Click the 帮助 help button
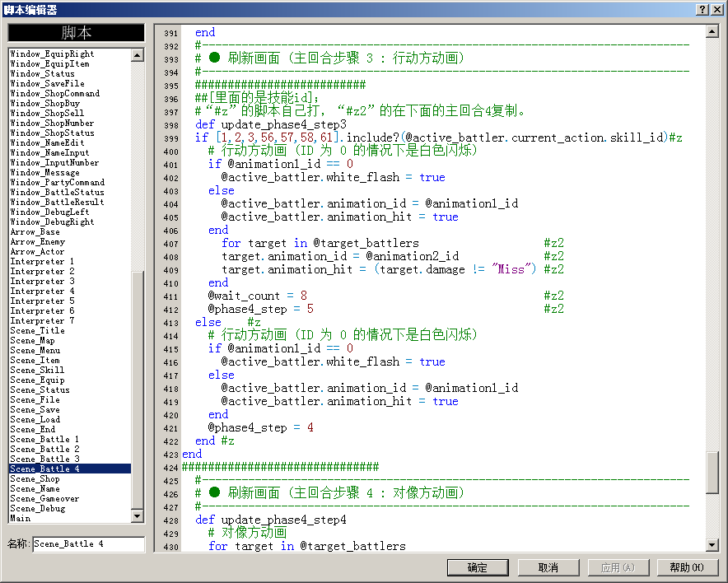This screenshot has width=728, height=583. point(687,567)
